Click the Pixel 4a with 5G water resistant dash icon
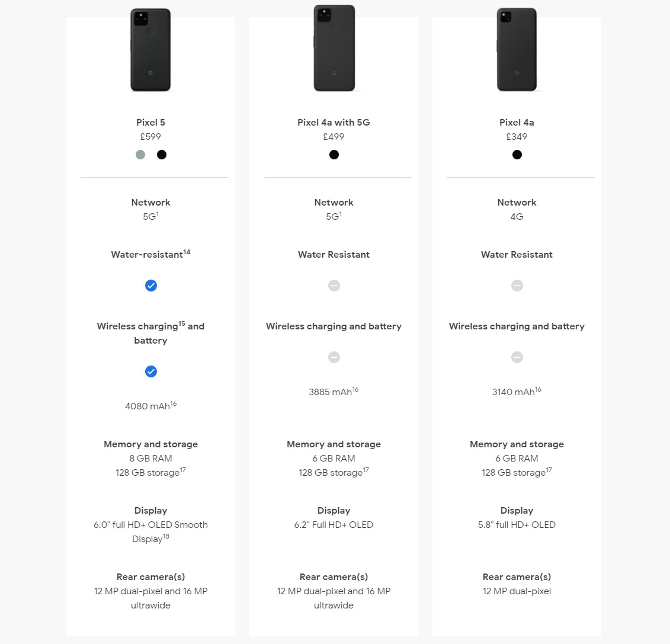The width and height of the screenshot is (670, 644). [x=334, y=286]
